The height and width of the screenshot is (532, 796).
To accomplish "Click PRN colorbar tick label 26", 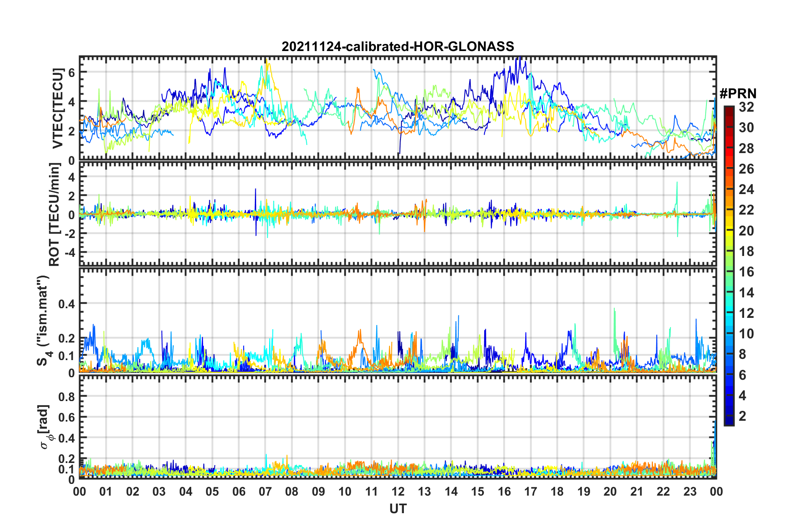I will point(746,169).
